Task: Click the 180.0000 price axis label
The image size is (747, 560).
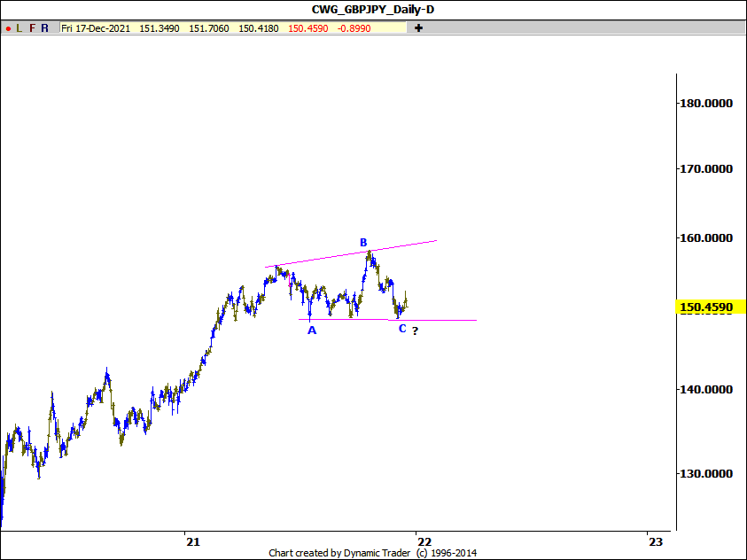Action: pyautogui.click(x=705, y=104)
